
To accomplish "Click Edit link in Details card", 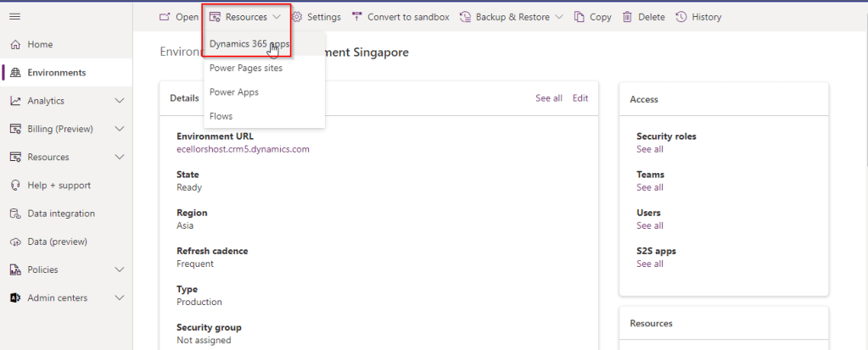I will click(580, 98).
